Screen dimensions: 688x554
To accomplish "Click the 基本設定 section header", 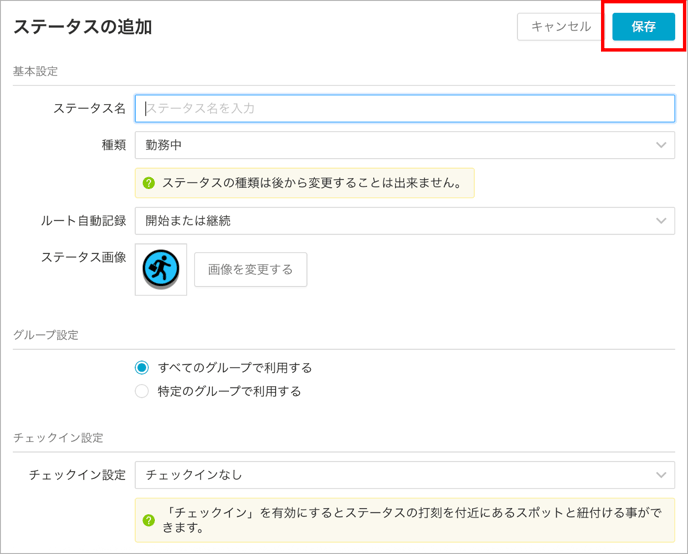I will coord(36,71).
